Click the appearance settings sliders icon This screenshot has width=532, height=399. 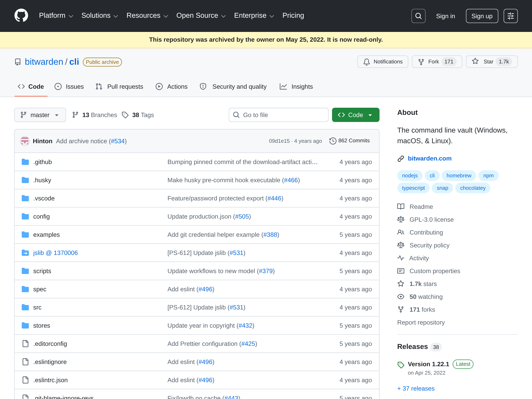tap(510, 16)
